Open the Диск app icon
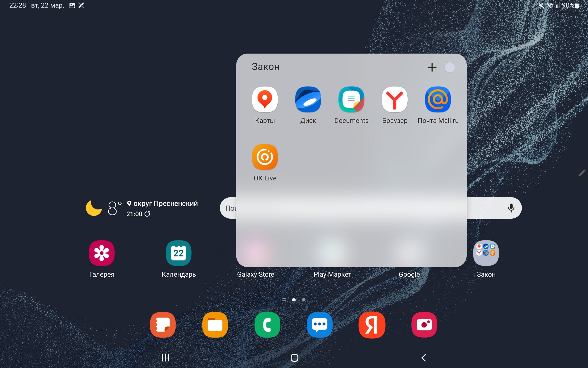Image resolution: width=588 pixels, height=368 pixels. pyautogui.click(x=308, y=99)
